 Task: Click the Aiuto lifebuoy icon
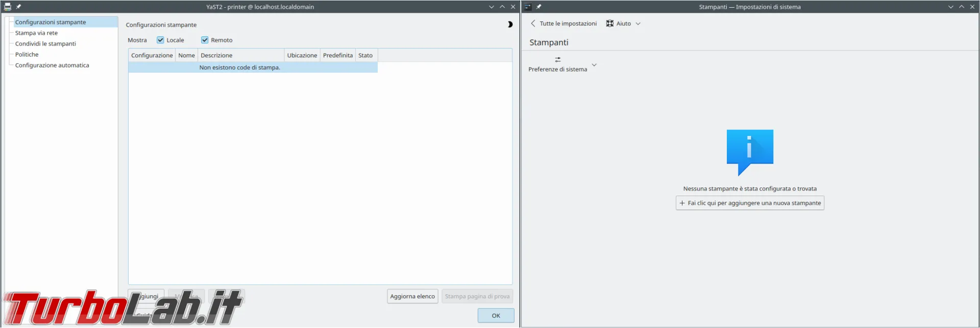(x=610, y=24)
